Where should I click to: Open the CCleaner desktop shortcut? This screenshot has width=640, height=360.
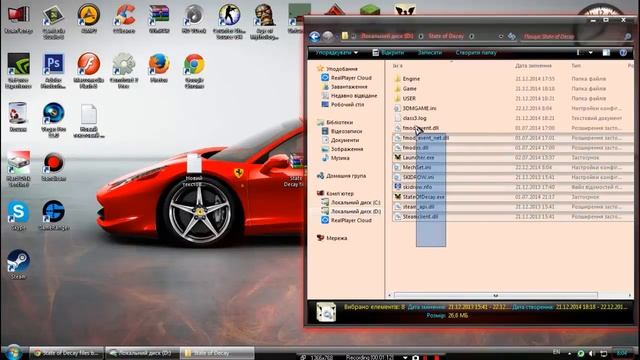click(124, 19)
